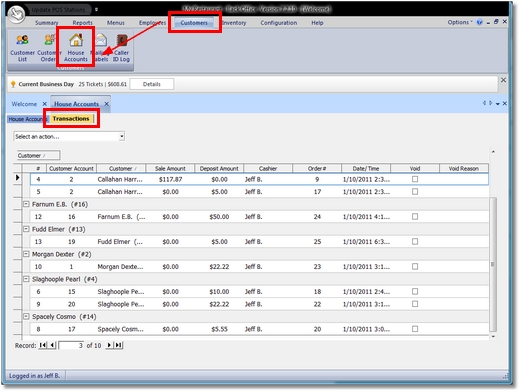Click the Update POS Stations button
This screenshot has height=392, width=520.
(58, 10)
